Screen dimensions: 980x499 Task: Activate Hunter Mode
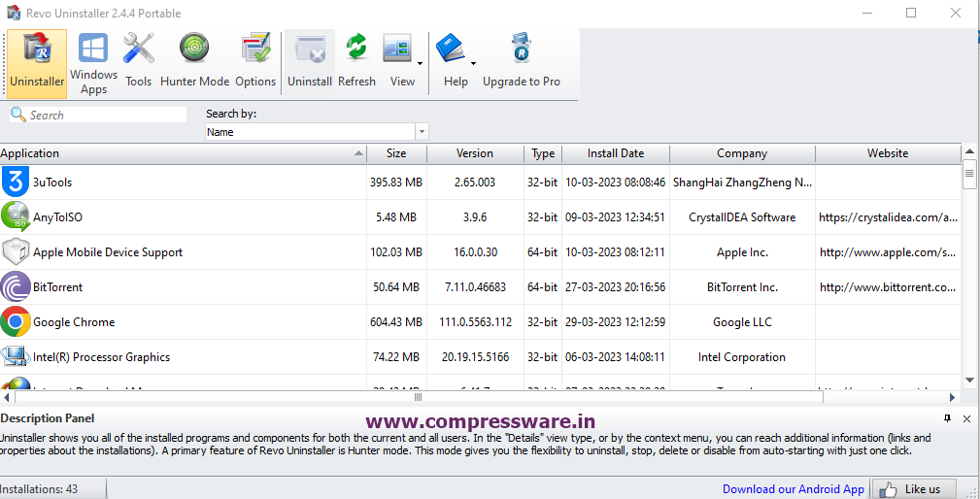194,64
